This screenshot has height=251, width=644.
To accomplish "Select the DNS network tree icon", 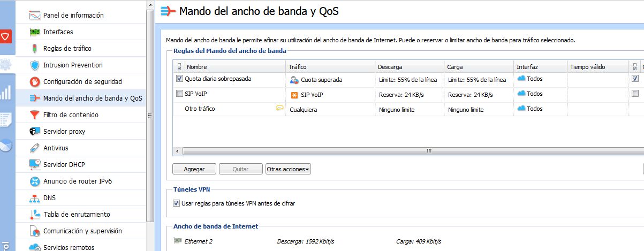I will point(35,198).
